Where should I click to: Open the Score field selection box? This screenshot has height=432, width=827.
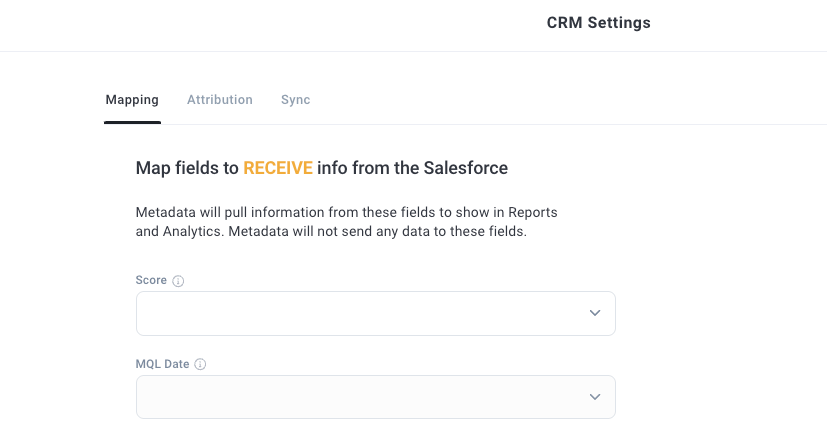click(376, 313)
